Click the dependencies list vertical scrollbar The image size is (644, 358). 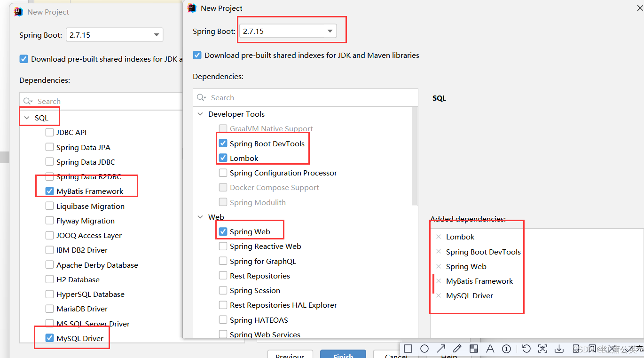point(415,156)
